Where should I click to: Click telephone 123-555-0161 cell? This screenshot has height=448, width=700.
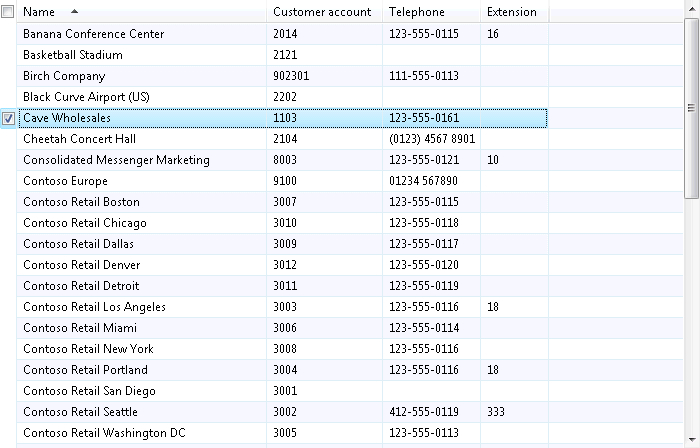point(432,118)
